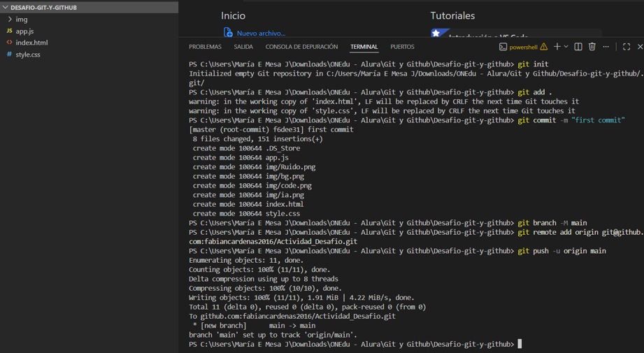Click 'create mode 100644 img/Ruido.png' line
The image size is (644, 353).
coord(254,167)
